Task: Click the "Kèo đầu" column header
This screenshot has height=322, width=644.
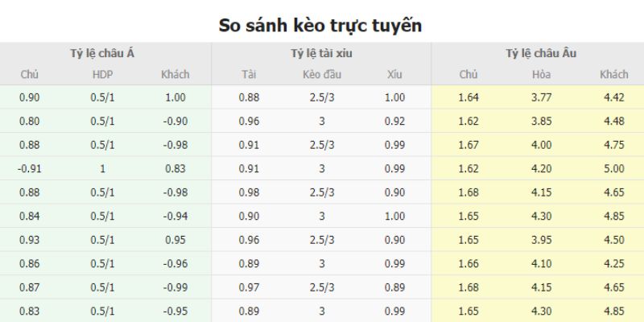Action: 321,75
